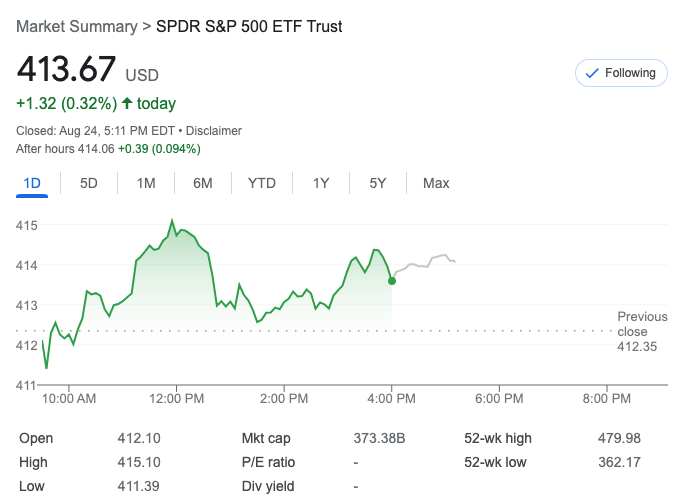Show the Max time range chart
The width and height of the screenshot is (692, 503).
(x=436, y=183)
